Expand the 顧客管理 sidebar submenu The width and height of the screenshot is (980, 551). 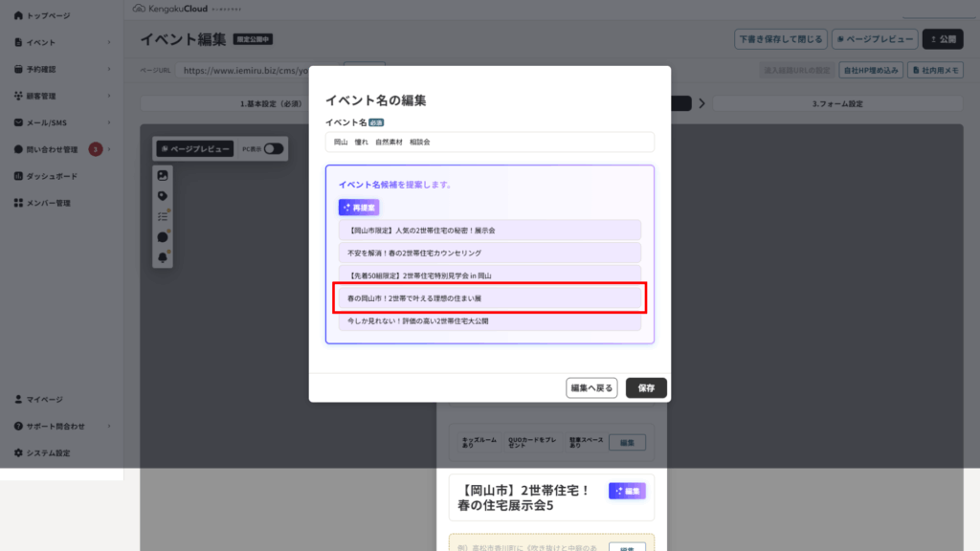[x=61, y=97]
